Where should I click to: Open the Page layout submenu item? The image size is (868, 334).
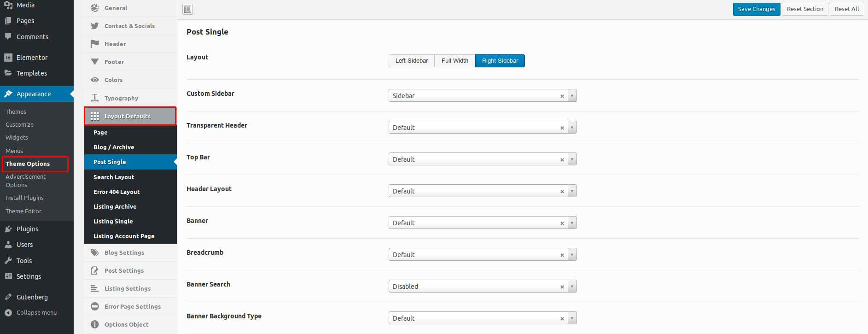[130, 132]
